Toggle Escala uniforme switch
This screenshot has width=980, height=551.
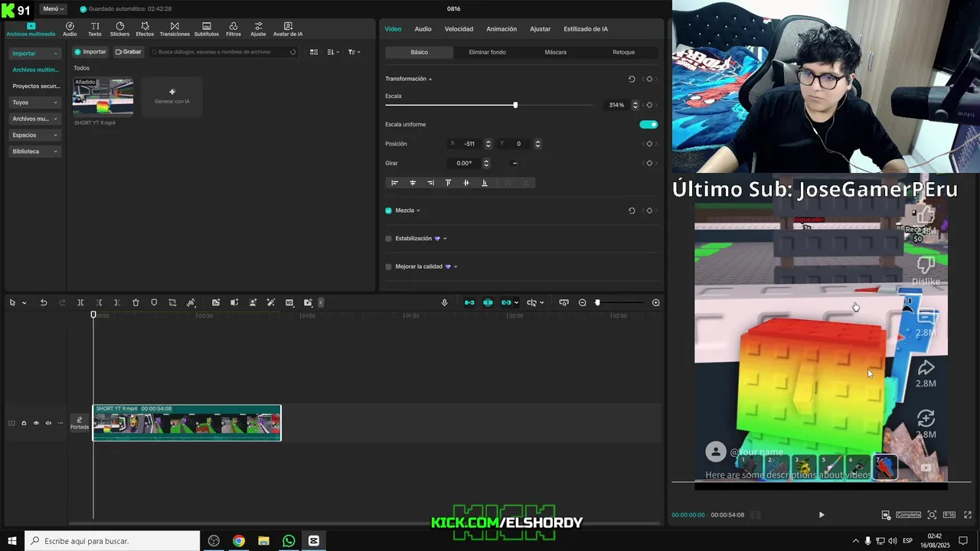point(648,125)
